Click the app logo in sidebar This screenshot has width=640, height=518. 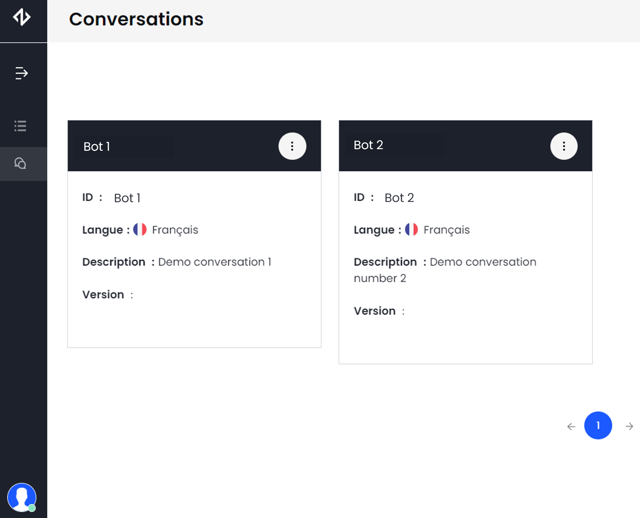click(x=22, y=17)
